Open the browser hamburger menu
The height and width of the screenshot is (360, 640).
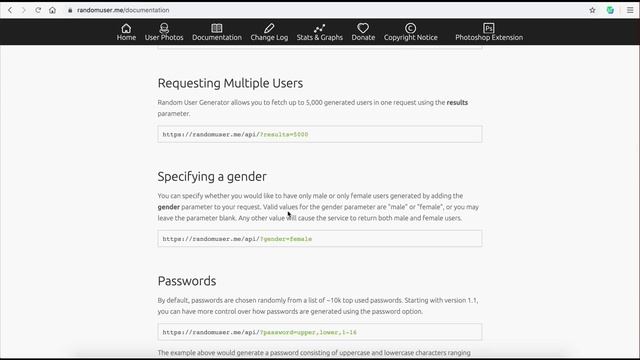coord(630,10)
